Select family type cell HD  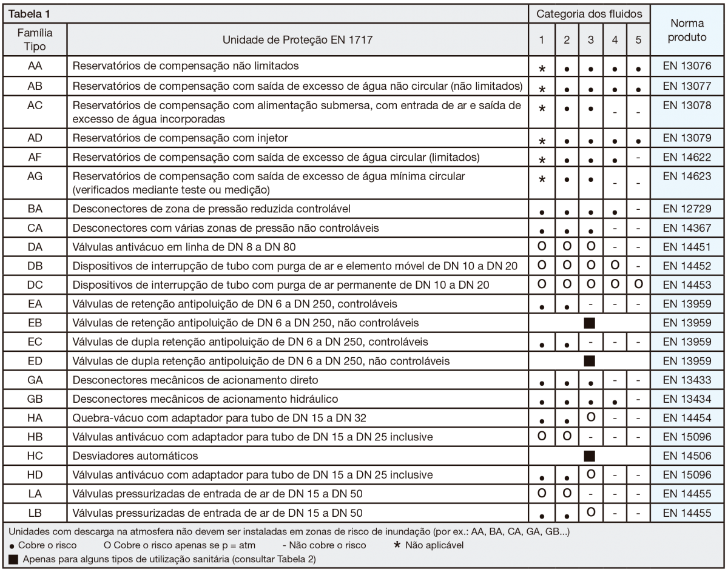[35, 474]
